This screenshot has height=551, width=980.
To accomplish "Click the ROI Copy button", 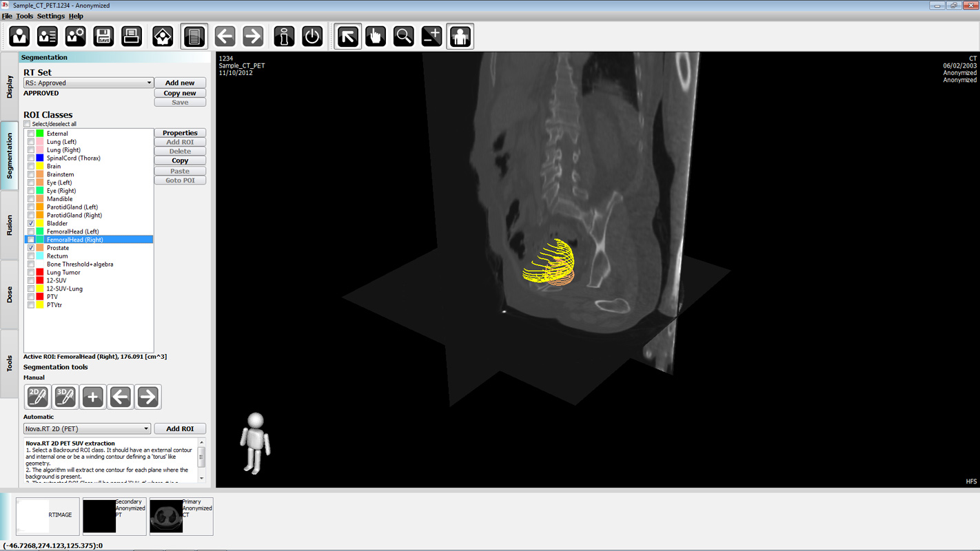I will pos(180,160).
